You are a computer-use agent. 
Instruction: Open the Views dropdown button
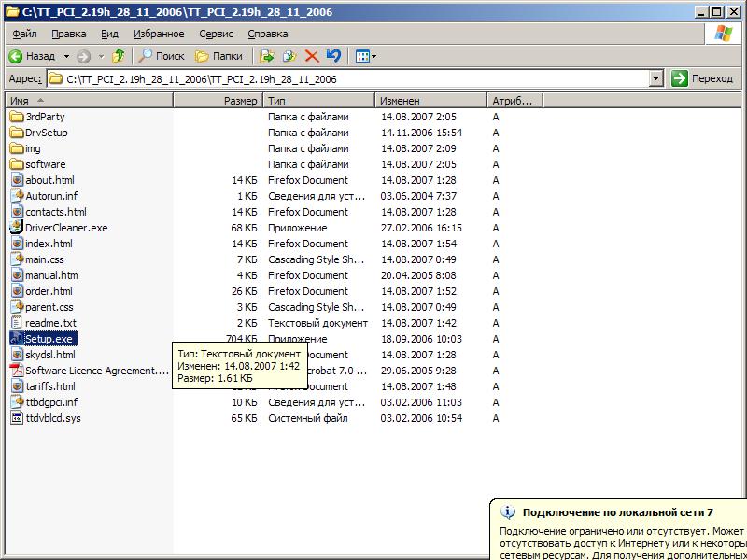pyautogui.click(x=366, y=56)
